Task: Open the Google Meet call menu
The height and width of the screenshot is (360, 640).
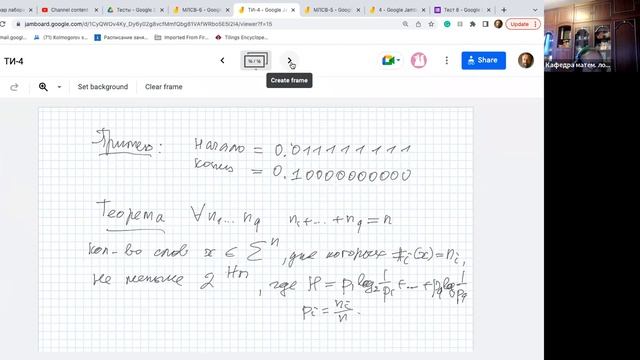Action: click(x=391, y=60)
